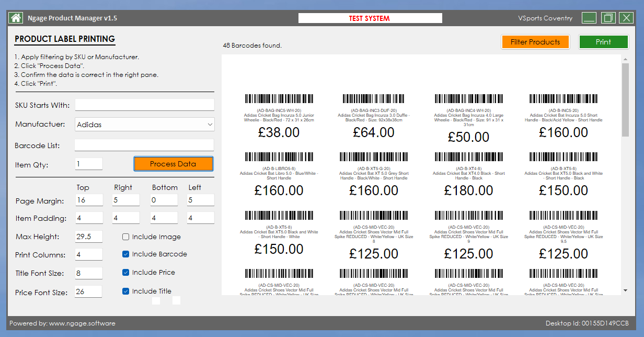Click the AD-B-XT5-G-20 barcode label
This screenshot has height=337, width=644.
[x=374, y=175]
